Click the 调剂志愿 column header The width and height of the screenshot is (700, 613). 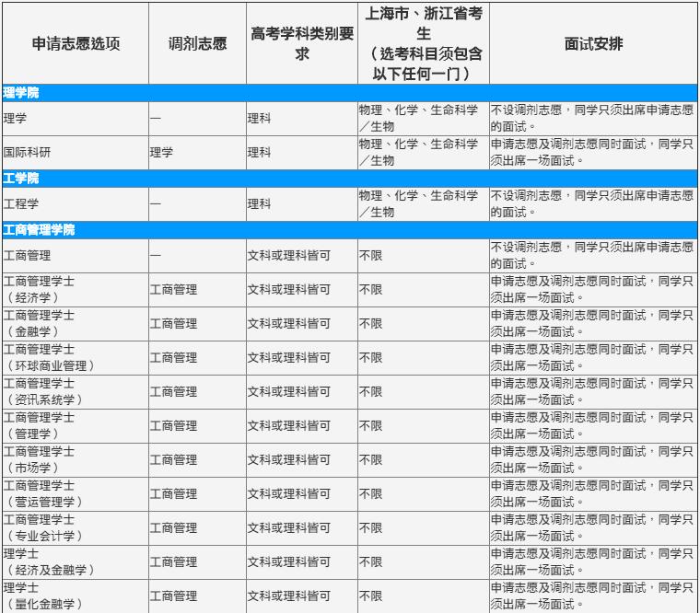coord(197,43)
